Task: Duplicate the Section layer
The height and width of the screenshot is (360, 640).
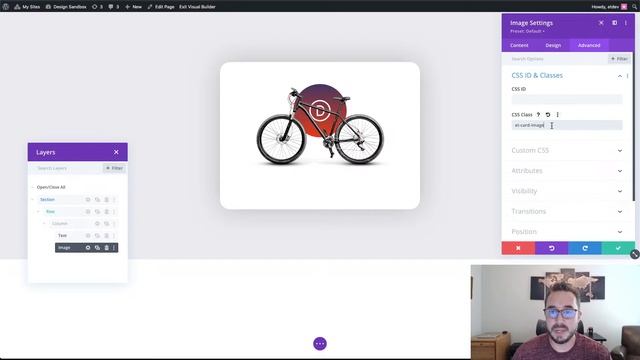Action: (97, 200)
